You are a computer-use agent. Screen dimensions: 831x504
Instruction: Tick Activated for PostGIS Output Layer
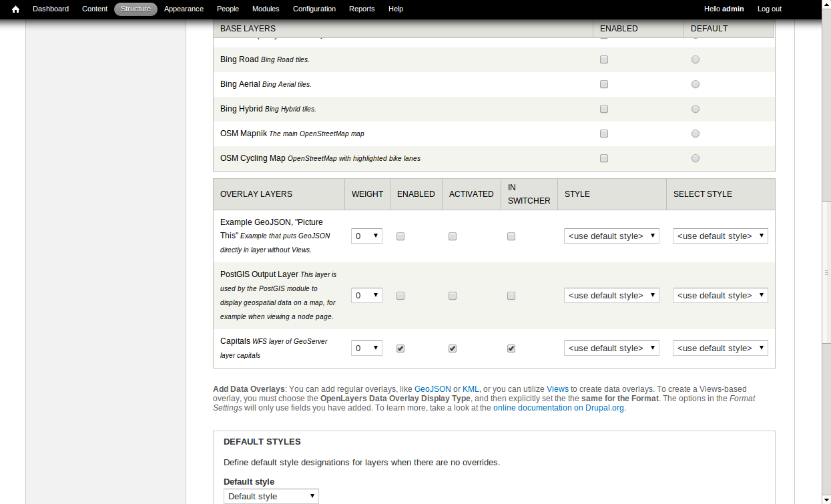pyautogui.click(x=453, y=296)
